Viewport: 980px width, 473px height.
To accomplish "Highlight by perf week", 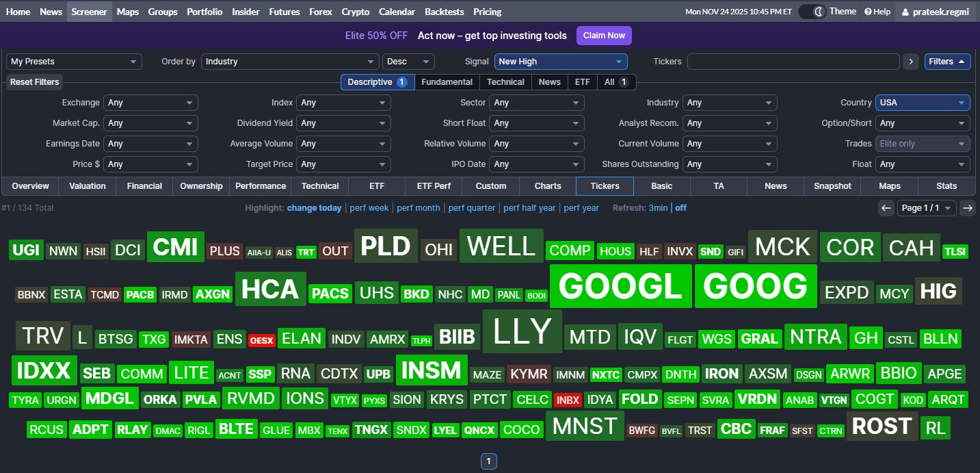I will [369, 208].
